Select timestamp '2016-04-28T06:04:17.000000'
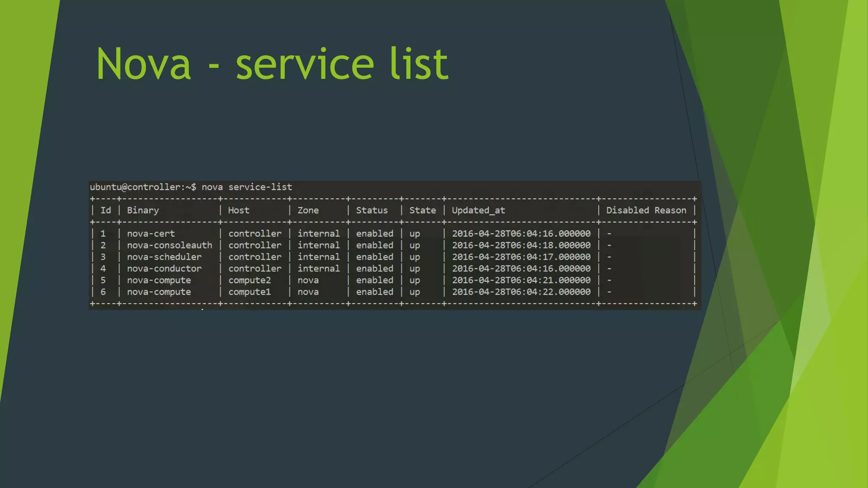The image size is (868, 488). click(x=521, y=257)
